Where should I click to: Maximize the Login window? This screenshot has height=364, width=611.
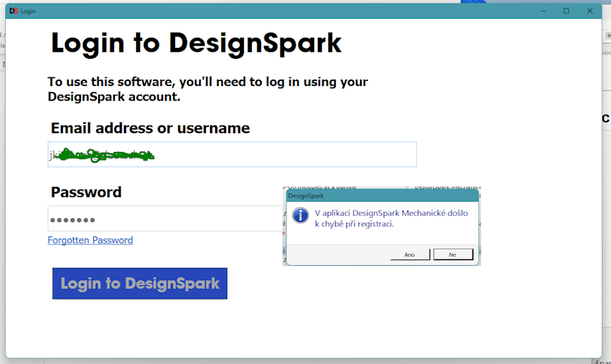pos(567,11)
